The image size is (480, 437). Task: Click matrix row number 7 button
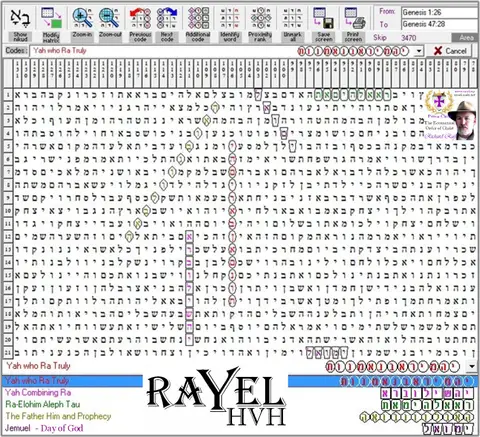(8, 172)
